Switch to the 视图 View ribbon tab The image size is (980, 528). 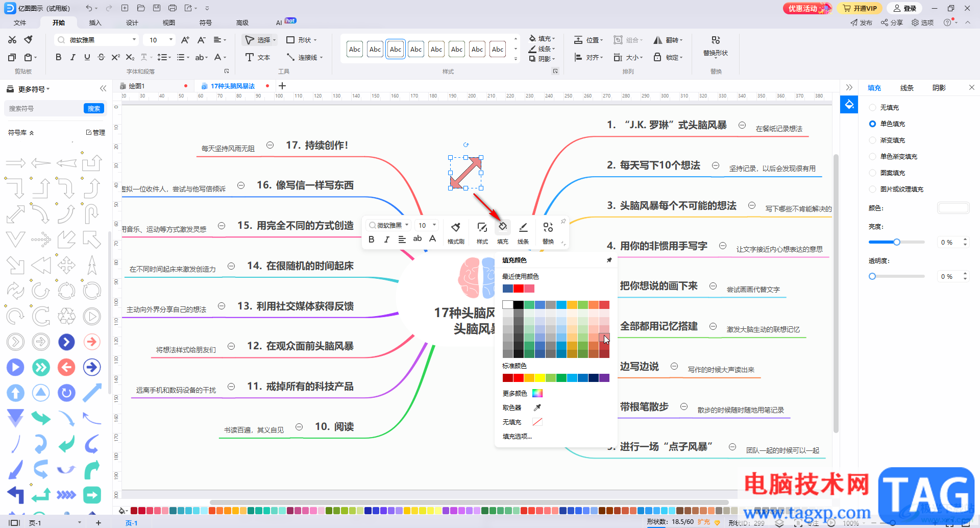pyautogui.click(x=169, y=22)
